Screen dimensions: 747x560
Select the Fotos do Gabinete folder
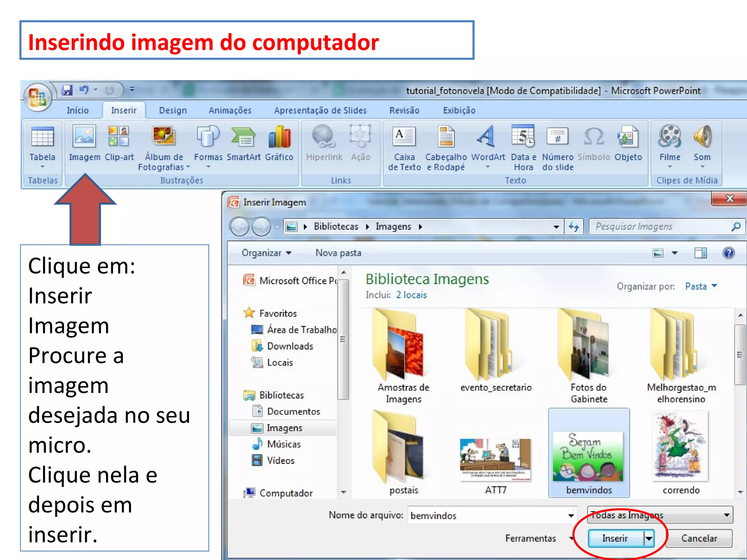(x=589, y=356)
